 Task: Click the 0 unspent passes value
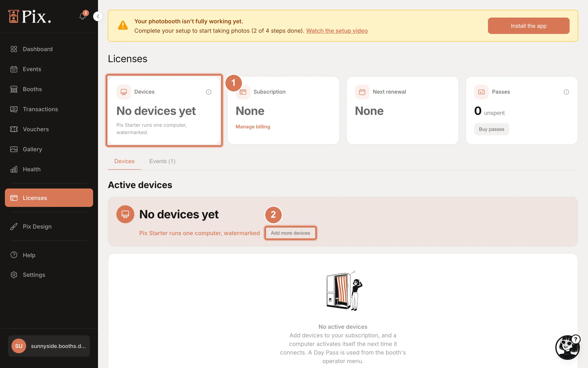pos(489,111)
